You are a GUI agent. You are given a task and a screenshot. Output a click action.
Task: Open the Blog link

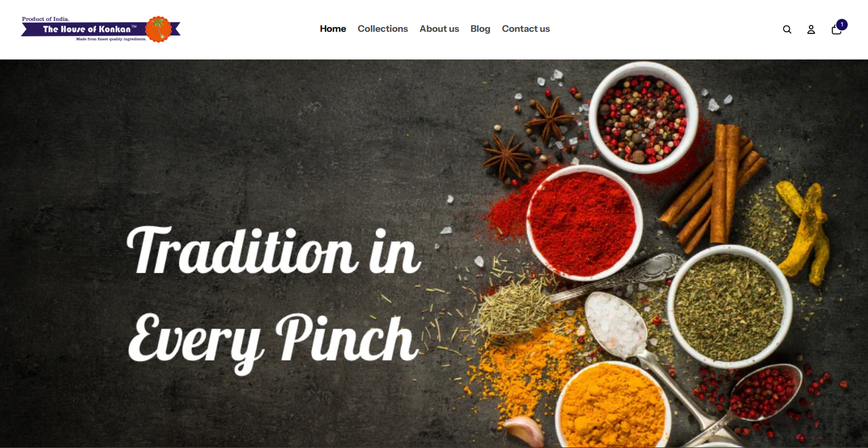pos(480,29)
